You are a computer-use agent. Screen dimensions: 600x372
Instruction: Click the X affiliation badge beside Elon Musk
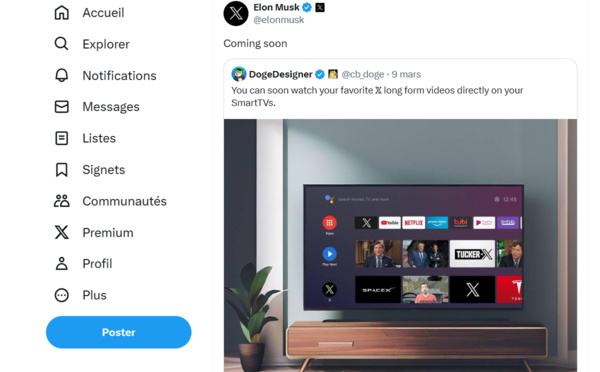[320, 7]
